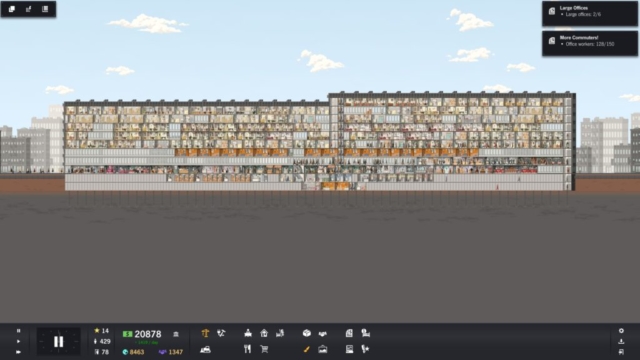Open the settings gear in bottom bar

621,331
